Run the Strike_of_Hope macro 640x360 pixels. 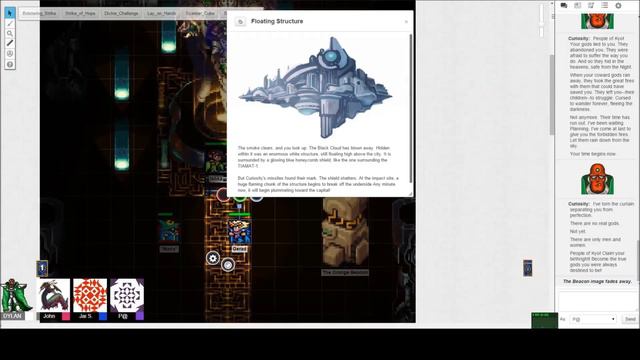[80, 13]
